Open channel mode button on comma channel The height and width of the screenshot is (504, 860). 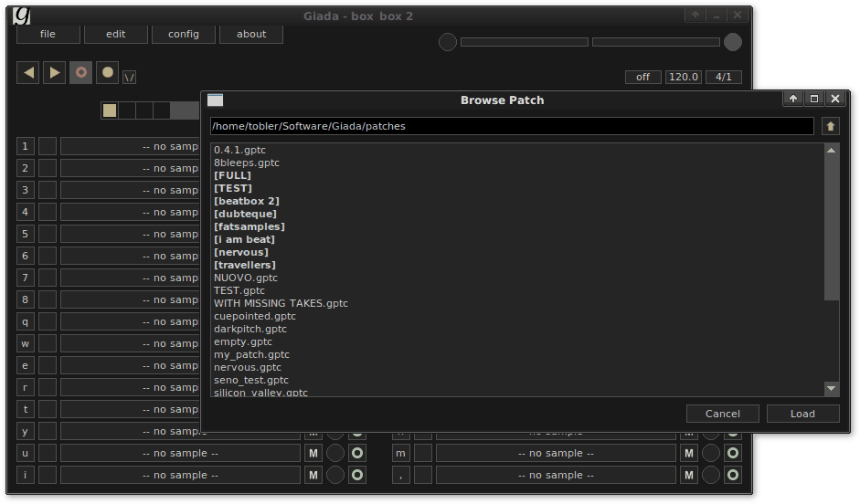733,475
